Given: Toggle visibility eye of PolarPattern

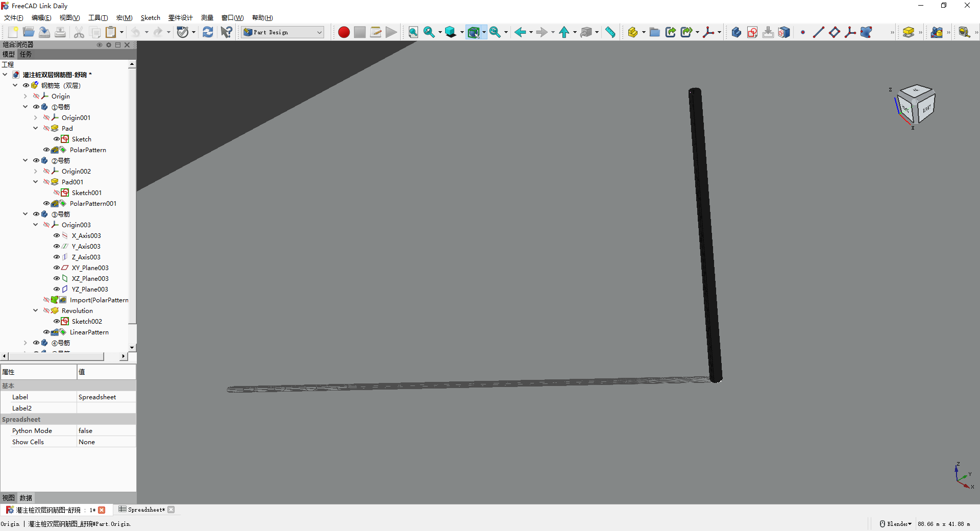Looking at the screenshot, I should point(46,150).
